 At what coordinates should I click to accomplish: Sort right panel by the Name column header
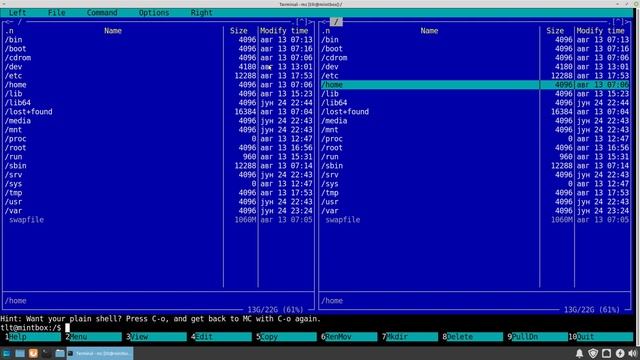point(429,31)
